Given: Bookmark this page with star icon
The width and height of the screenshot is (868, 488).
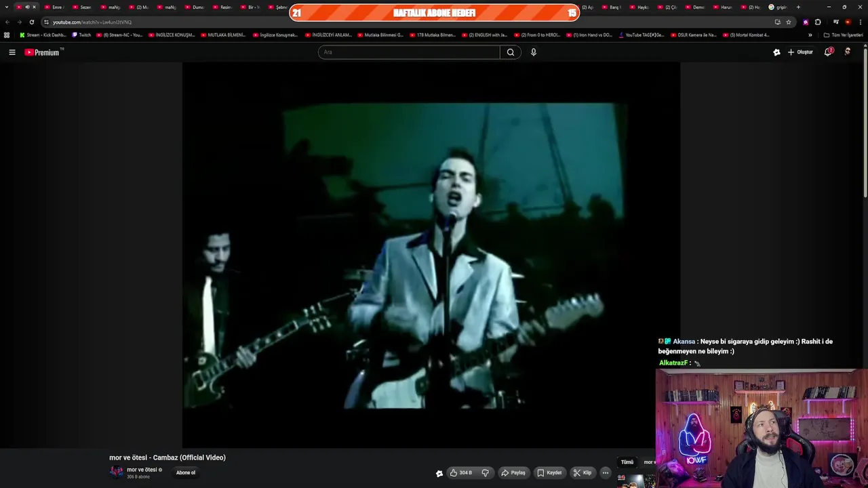Looking at the screenshot, I should coord(789,22).
